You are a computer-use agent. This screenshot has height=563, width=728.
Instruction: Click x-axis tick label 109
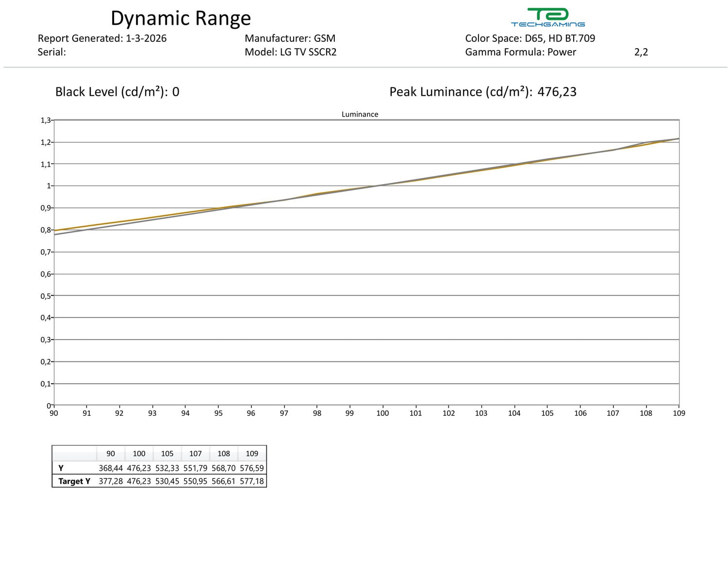click(678, 413)
